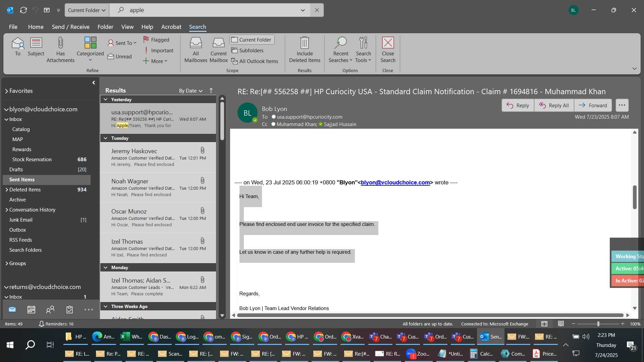Search All Mailboxes scope
The image size is (644, 362).
coord(196,50)
